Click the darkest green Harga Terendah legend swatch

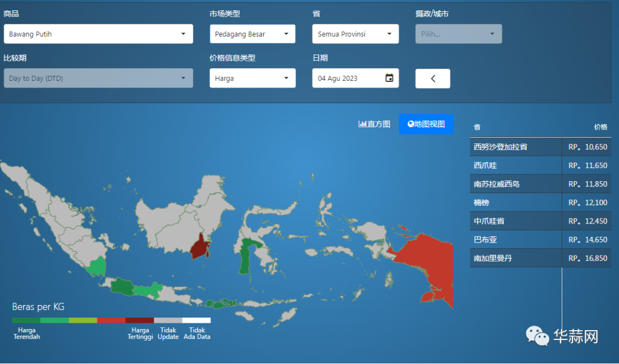[x=26, y=320]
